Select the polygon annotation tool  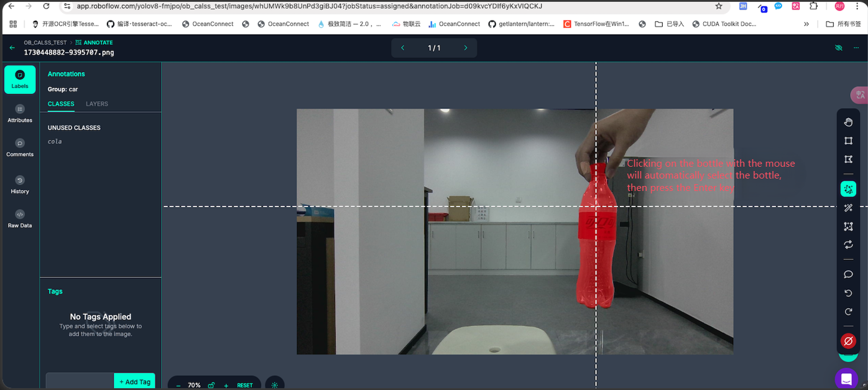(848, 160)
